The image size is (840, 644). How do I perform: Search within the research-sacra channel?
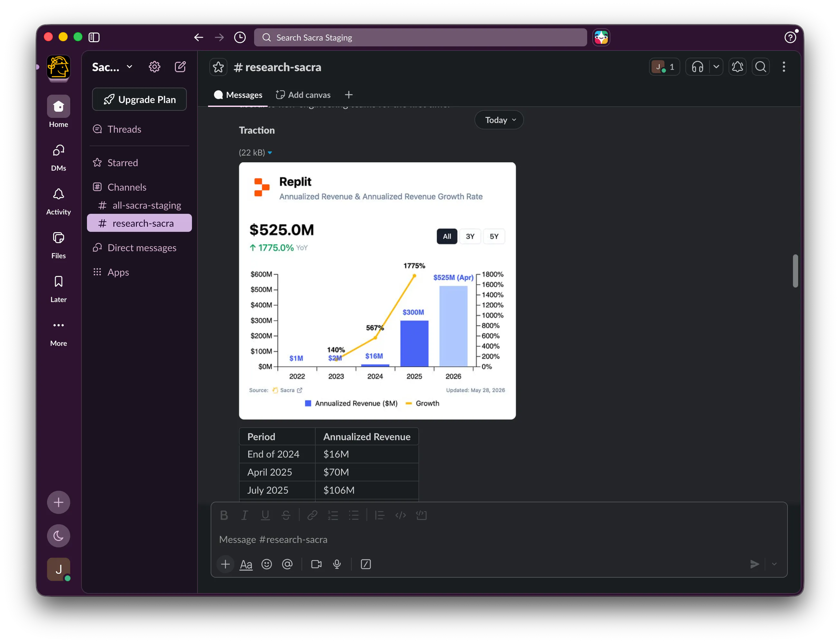point(761,67)
